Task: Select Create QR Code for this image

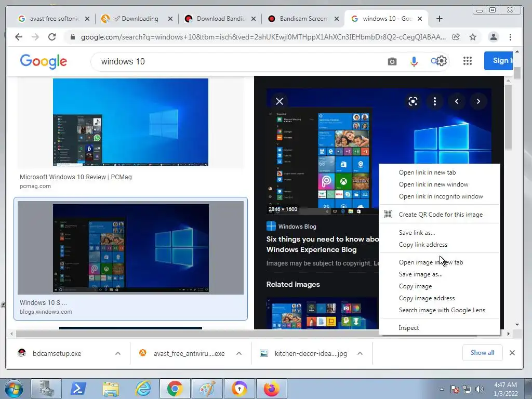Action: click(440, 215)
